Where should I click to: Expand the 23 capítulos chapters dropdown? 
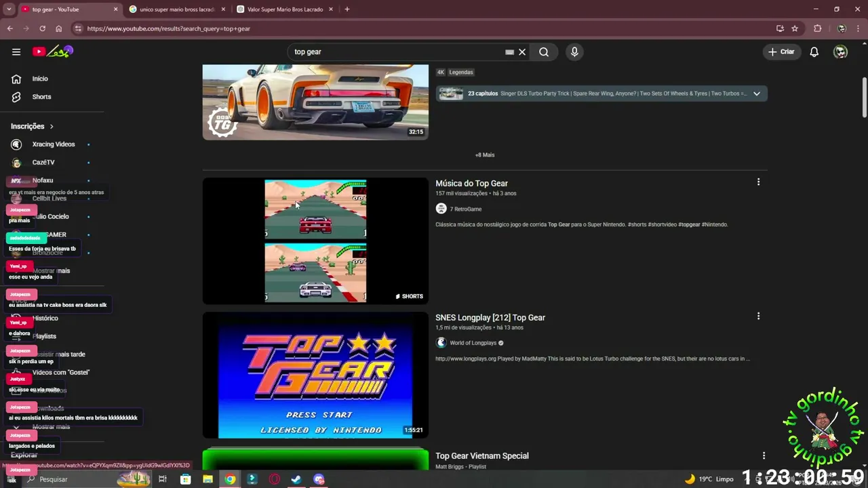[757, 94]
